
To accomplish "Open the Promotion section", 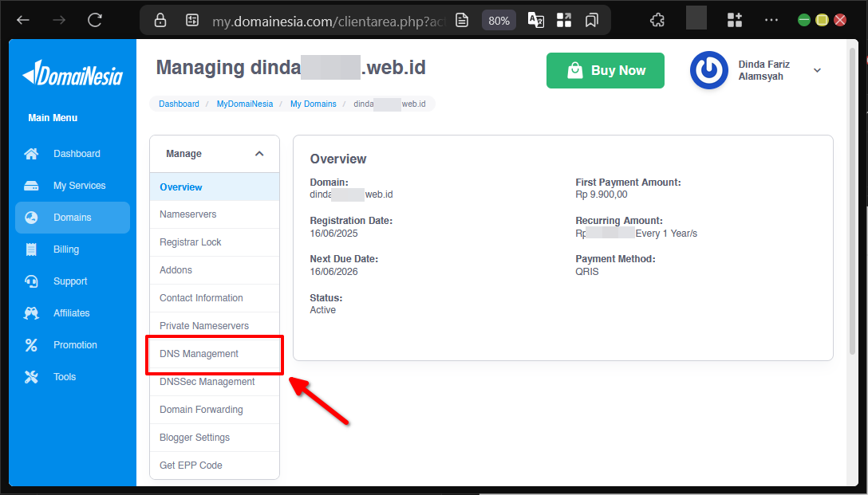I will click(x=76, y=344).
